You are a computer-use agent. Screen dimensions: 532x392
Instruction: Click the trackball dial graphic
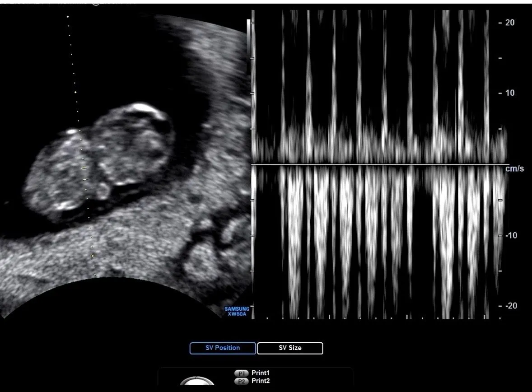[197, 381]
